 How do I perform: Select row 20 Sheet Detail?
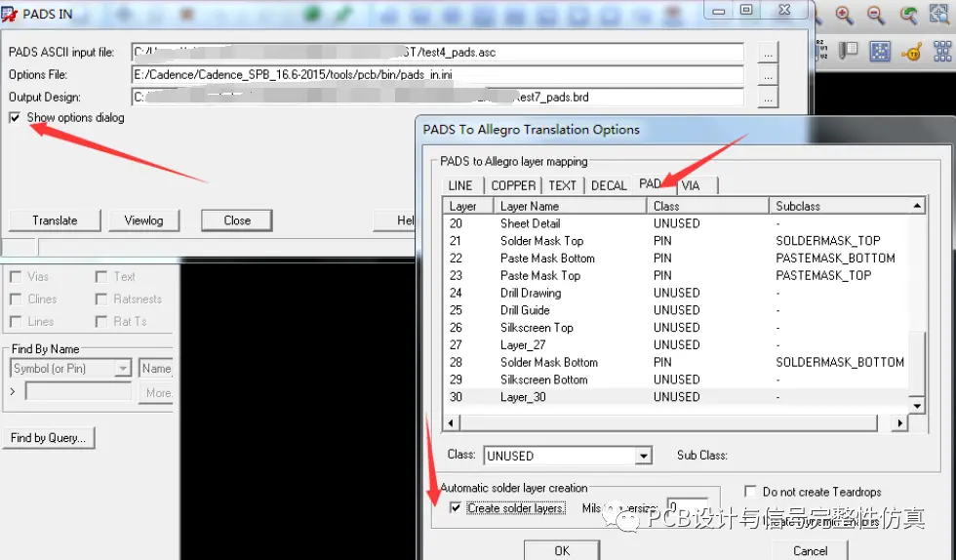coord(677,223)
